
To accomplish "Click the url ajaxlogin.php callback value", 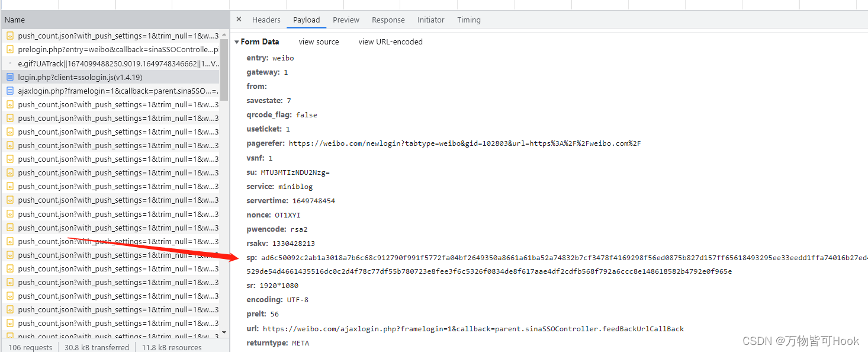I will [x=473, y=329].
